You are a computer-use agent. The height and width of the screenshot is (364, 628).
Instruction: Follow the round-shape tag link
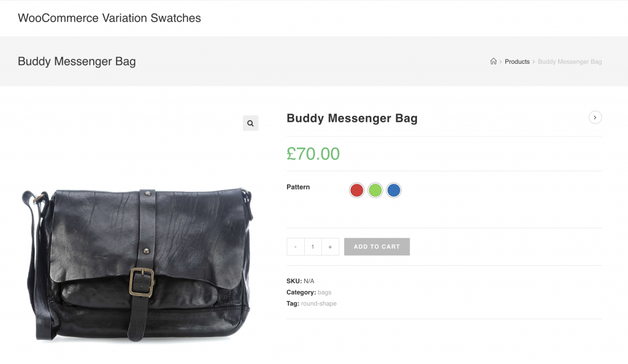click(319, 303)
